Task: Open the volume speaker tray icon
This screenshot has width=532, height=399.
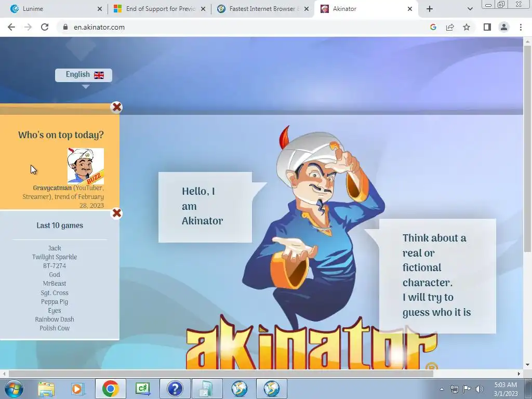Action: tap(479, 389)
